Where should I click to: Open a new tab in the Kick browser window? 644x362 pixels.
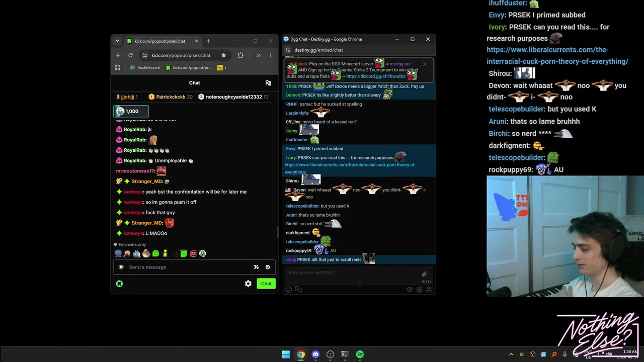coord(208,41)
